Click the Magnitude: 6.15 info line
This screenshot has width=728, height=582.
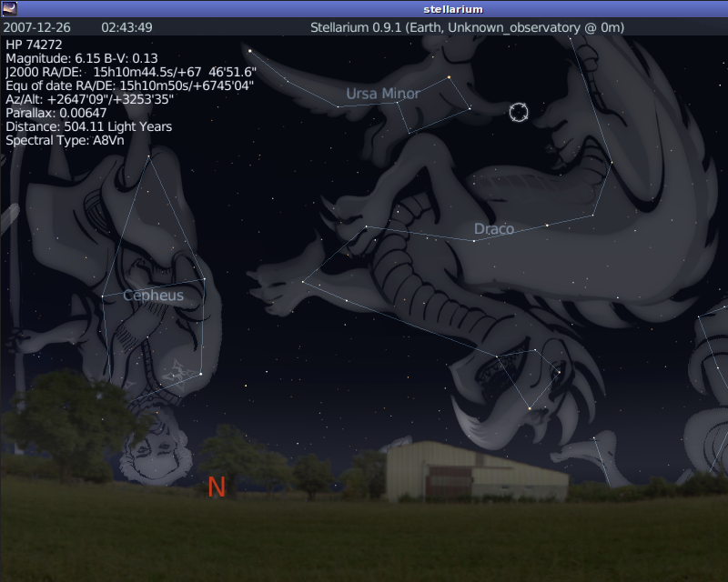point(82,58)
